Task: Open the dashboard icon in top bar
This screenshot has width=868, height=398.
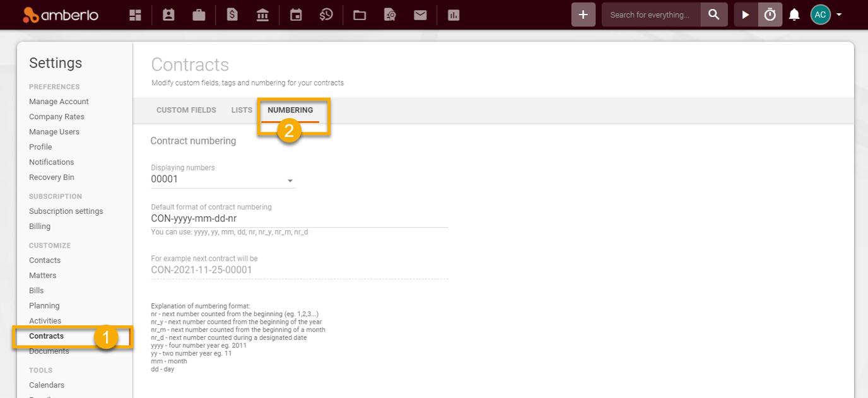Action: click(135, 15)
